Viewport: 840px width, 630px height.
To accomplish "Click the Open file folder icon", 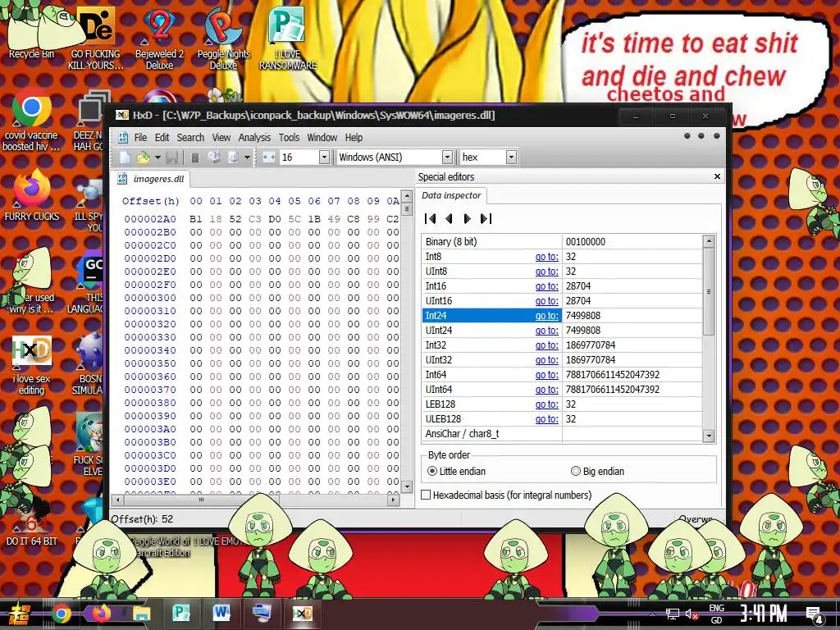I will (144, 157).
